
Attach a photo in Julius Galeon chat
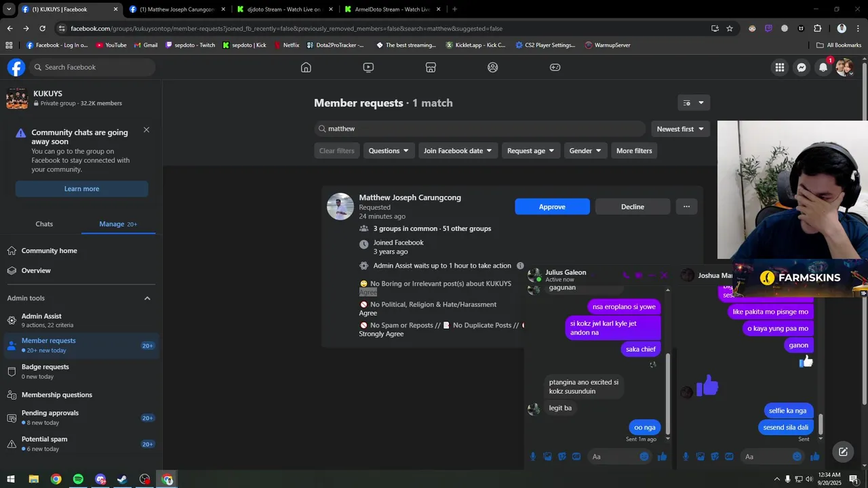[x=547, y=457]
